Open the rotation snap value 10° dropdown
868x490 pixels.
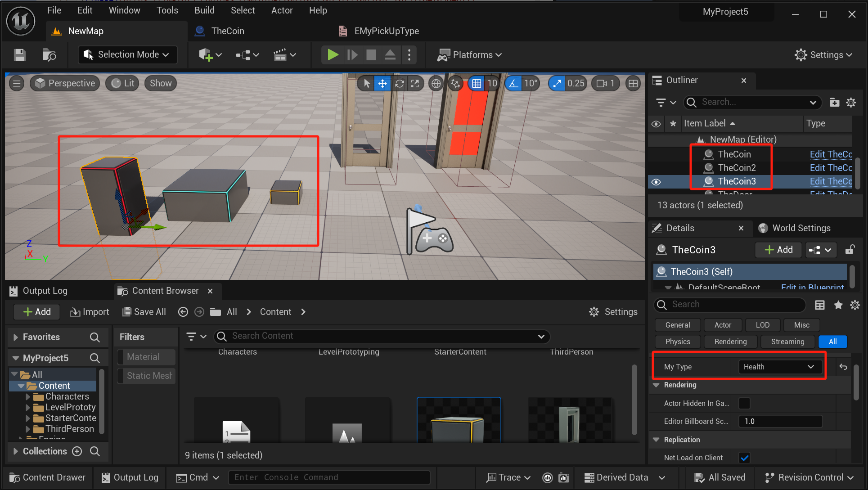pos(531,83)
